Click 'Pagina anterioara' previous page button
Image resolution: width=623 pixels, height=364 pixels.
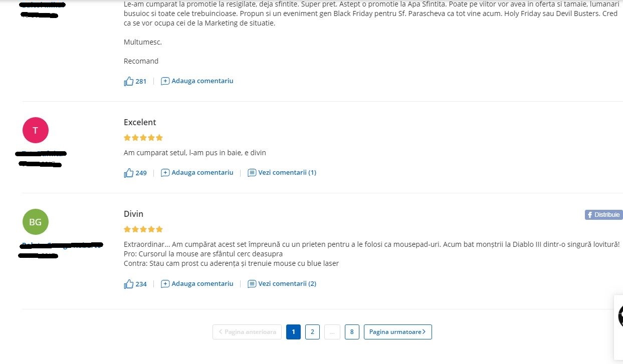pyautogui.click(x=247, y=332)
